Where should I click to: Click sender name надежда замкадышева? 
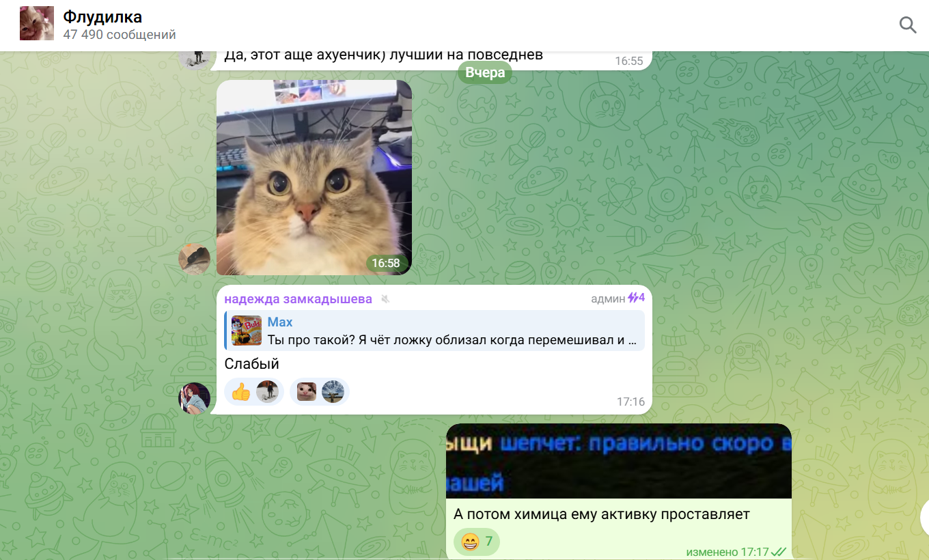298,299
